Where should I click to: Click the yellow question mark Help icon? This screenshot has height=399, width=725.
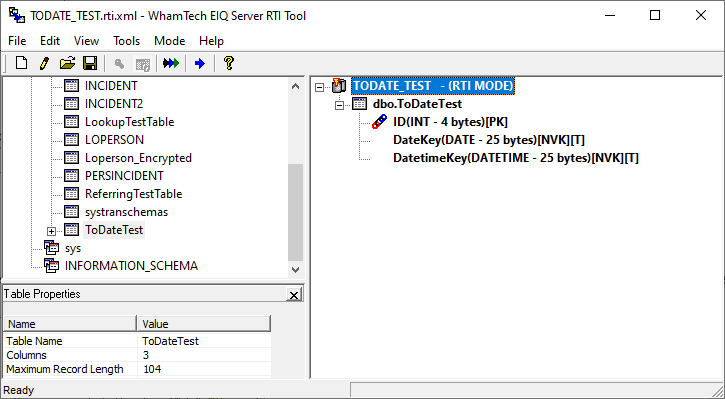(228, 63)
